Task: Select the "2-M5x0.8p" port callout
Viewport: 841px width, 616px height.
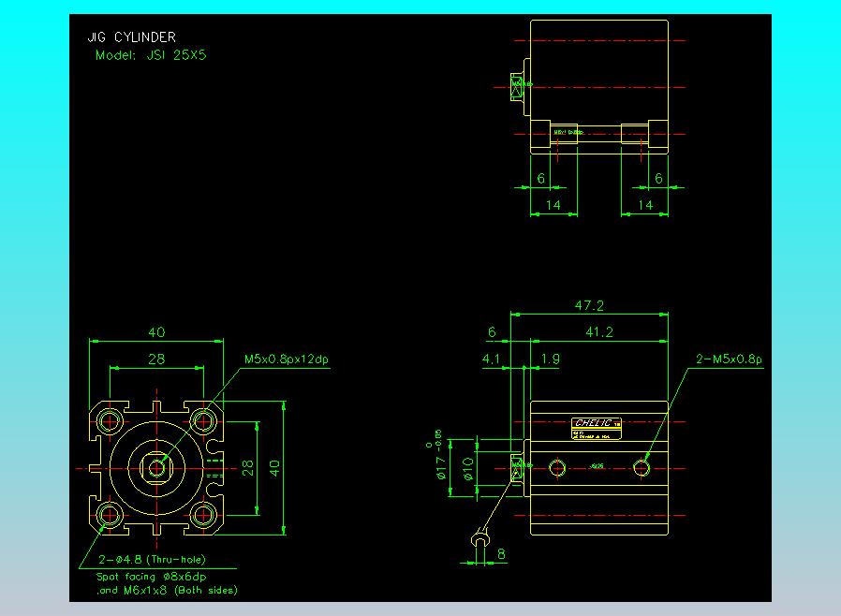Action: pyautogui.click(x=729, y=359)
